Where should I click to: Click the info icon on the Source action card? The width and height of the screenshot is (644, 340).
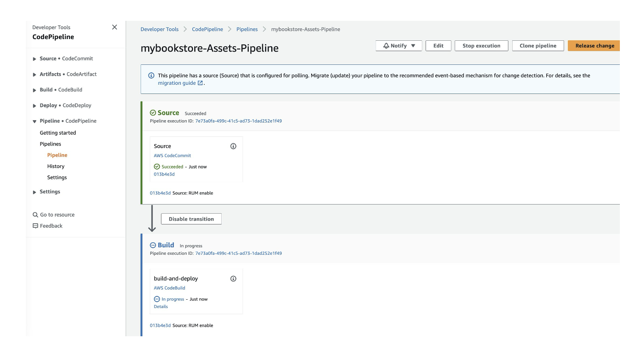pyautogui.click(x=233, y=146)
